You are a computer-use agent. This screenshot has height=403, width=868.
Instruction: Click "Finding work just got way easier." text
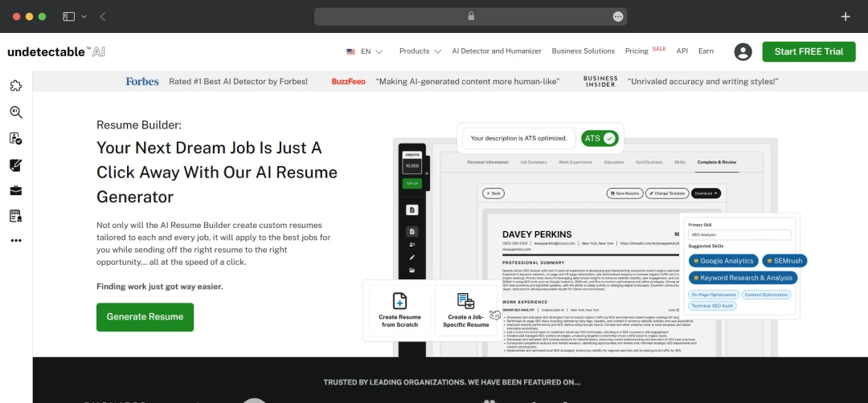pos(160,287)
